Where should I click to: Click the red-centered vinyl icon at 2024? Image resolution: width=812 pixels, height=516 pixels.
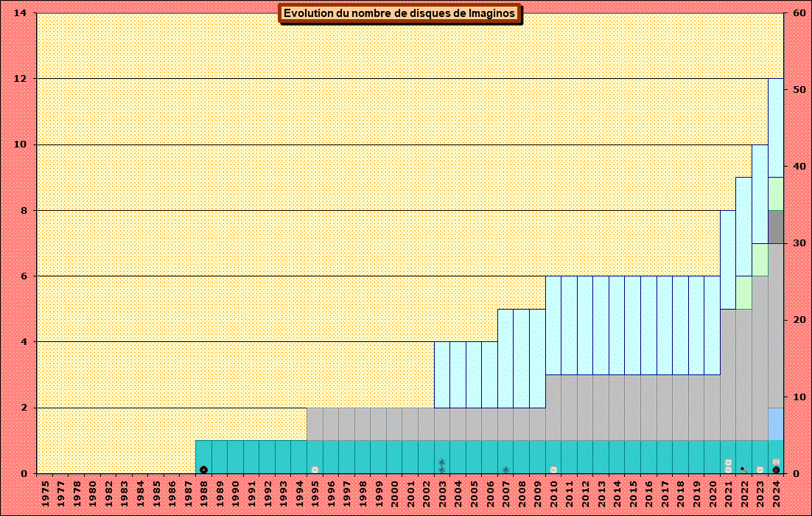coord(776,470)
